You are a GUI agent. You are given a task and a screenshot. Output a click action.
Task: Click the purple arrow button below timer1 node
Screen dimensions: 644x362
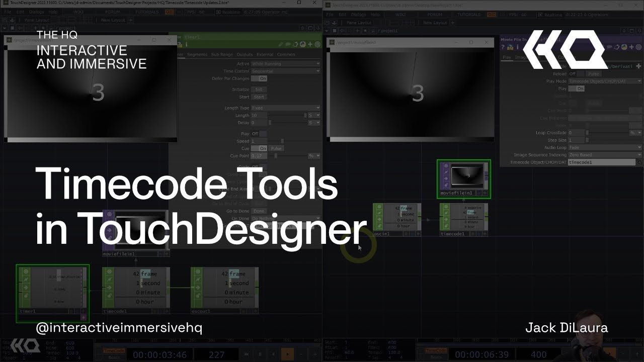[84, 318]
